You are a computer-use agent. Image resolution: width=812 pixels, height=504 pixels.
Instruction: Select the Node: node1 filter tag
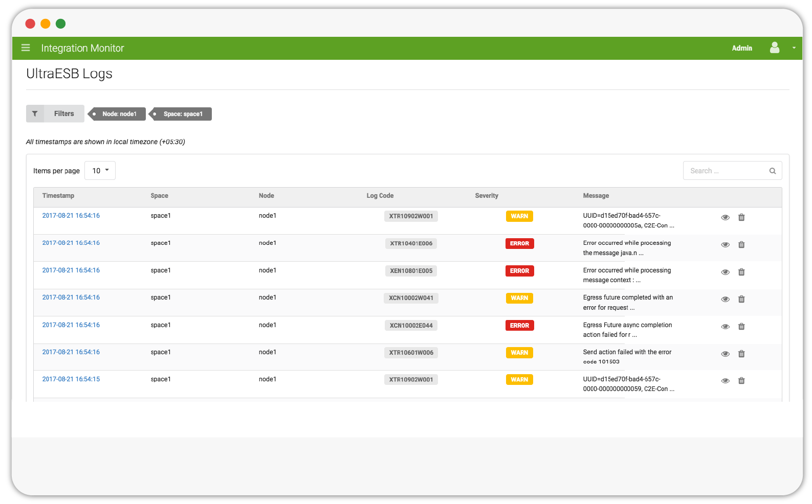(117, 114)
